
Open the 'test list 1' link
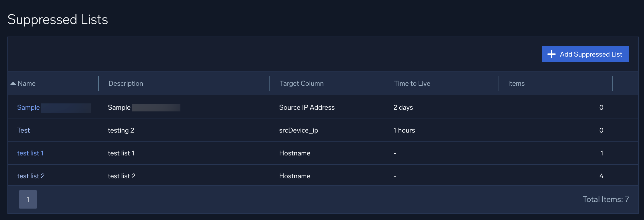(30, 153)
